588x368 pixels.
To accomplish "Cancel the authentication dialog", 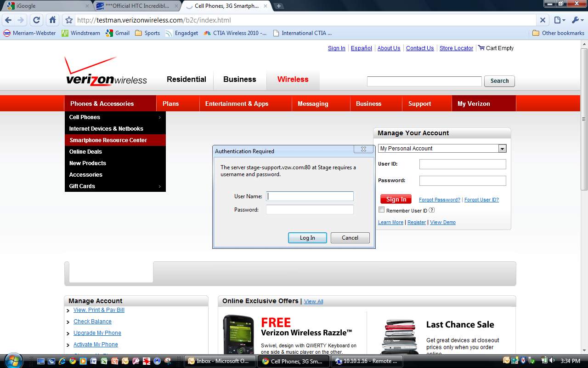I will click(350, 238).
